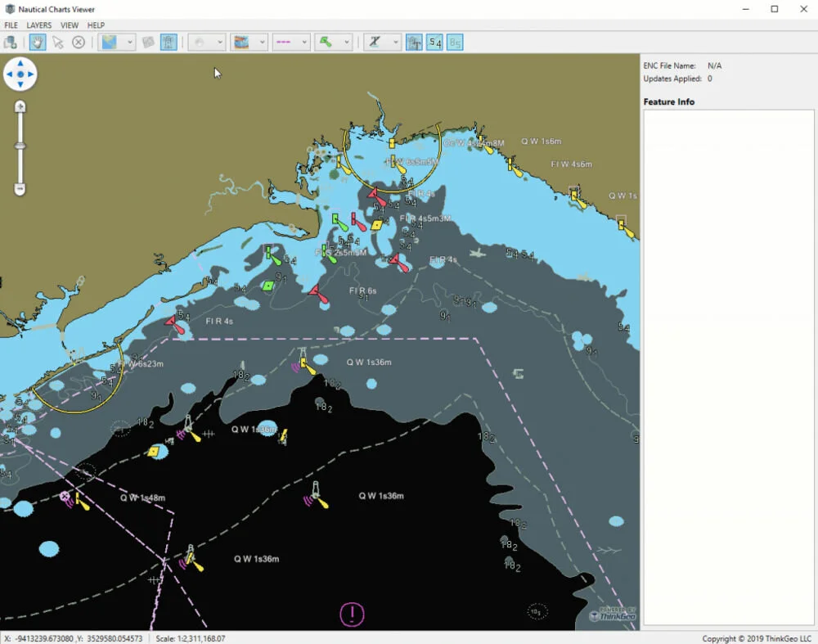Click the magenta dashed line style icon
Image resolution: width=818 pixels, height=644 pixels.
[x=283, y=43]
